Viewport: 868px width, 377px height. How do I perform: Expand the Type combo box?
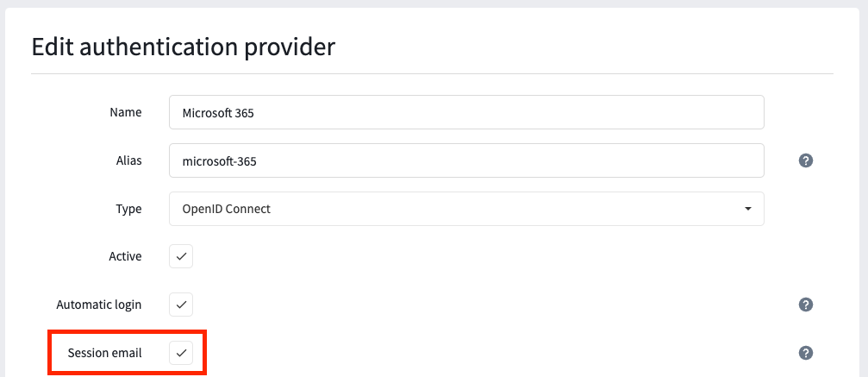coord(466,209)
